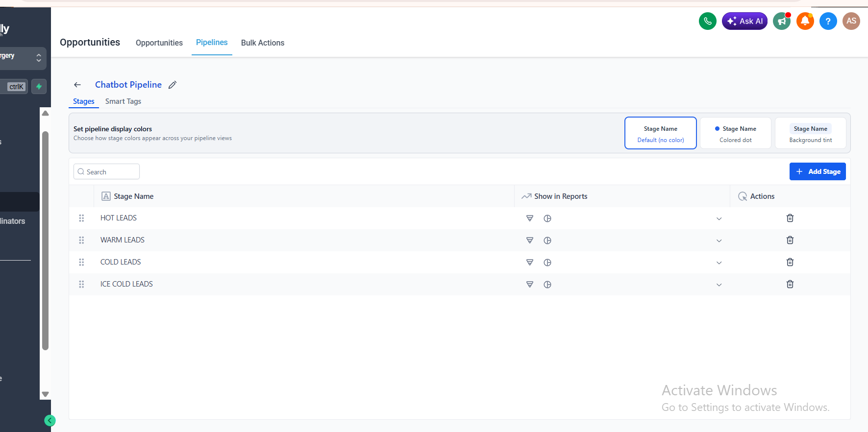
Task: Delete the ICE COLD LEADS stage
Action: (x=790, y=284)
